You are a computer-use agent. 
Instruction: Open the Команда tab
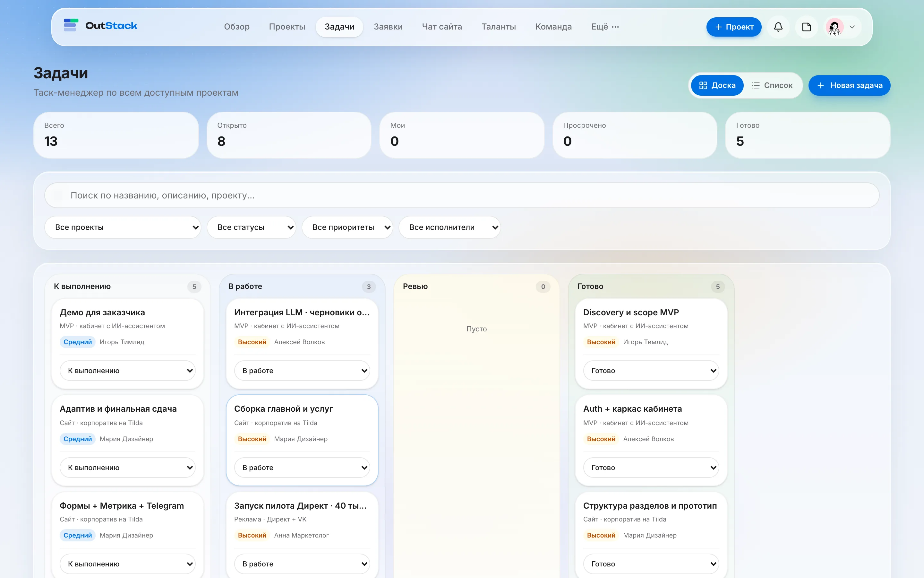pyautogui.click(x=553, y=27)
